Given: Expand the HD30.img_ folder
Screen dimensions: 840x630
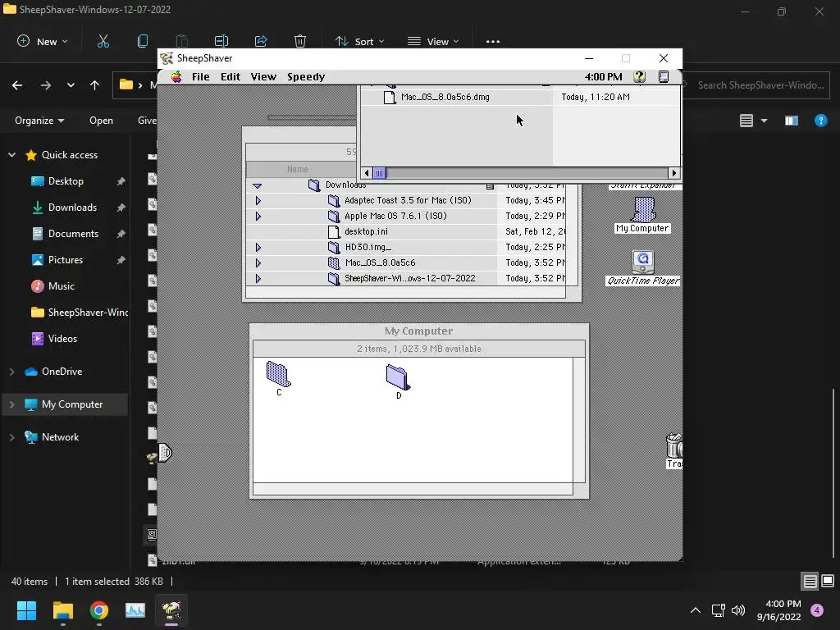Looking at the screenshot, I should click(258, 248).
